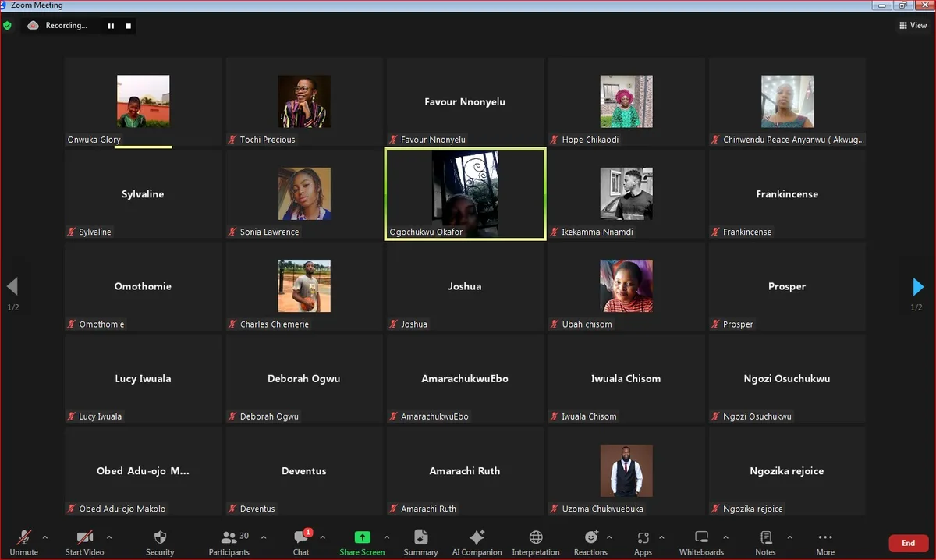
Task: Select Hope Chikaodi's participant tile
Action: tap(626, 101)
